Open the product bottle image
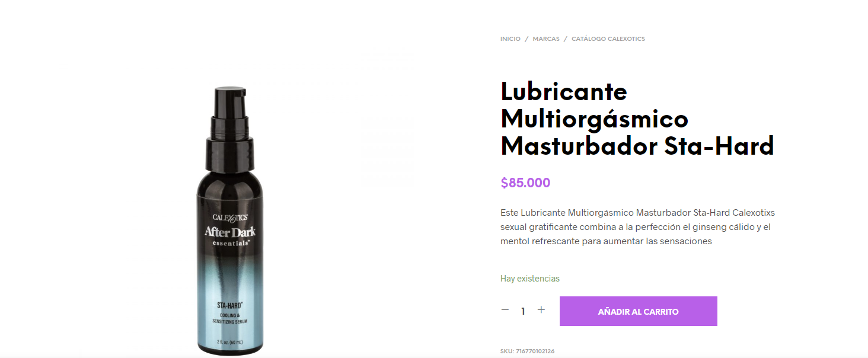The image size is (868, 358). [229, 220]
